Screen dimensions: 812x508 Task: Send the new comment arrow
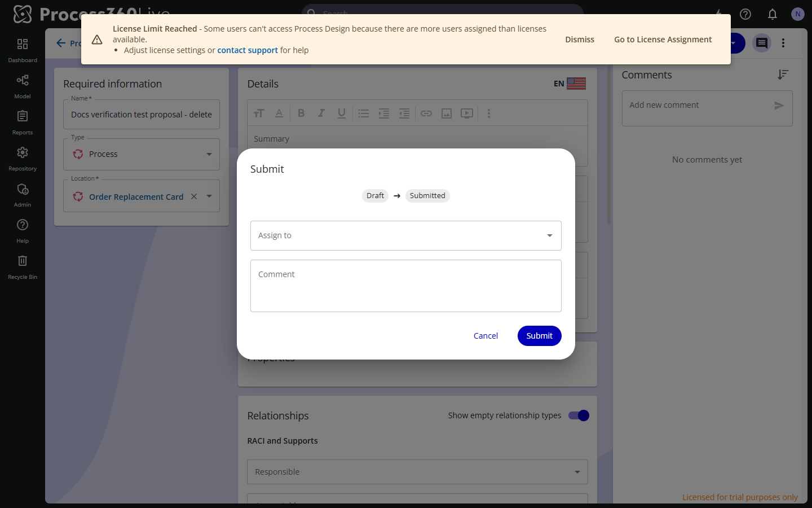[x=779, y=106]
